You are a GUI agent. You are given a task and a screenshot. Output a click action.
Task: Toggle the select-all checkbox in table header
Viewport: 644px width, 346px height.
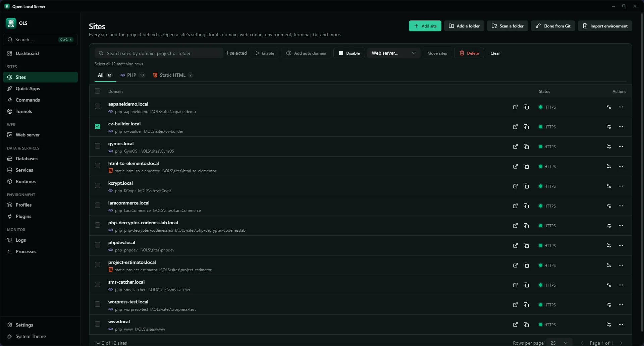(98, 91)
